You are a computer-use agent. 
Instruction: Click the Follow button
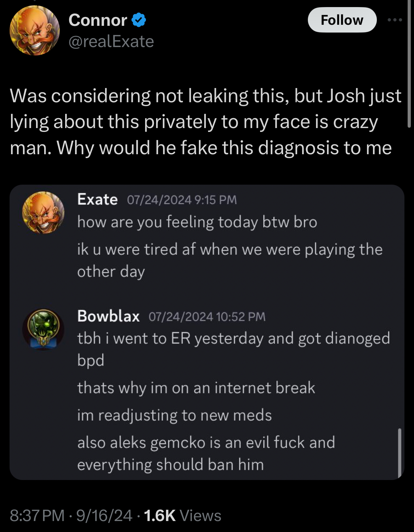[342, 20]
